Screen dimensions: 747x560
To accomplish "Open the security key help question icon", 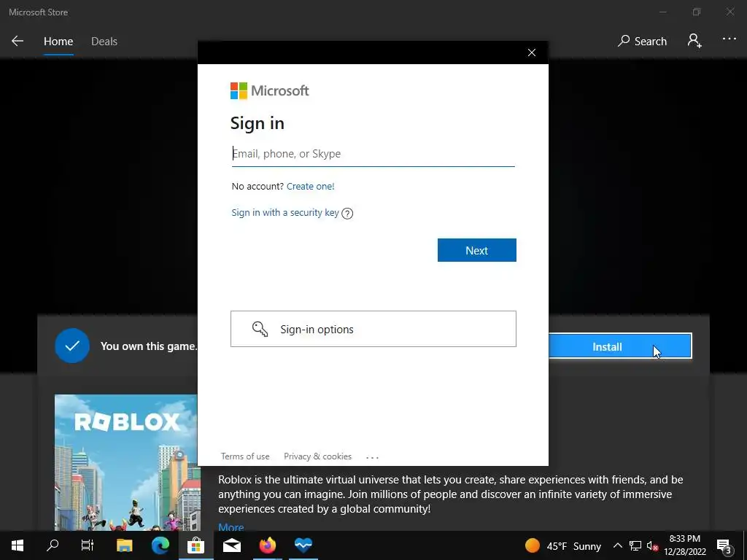I will [347, 214].
